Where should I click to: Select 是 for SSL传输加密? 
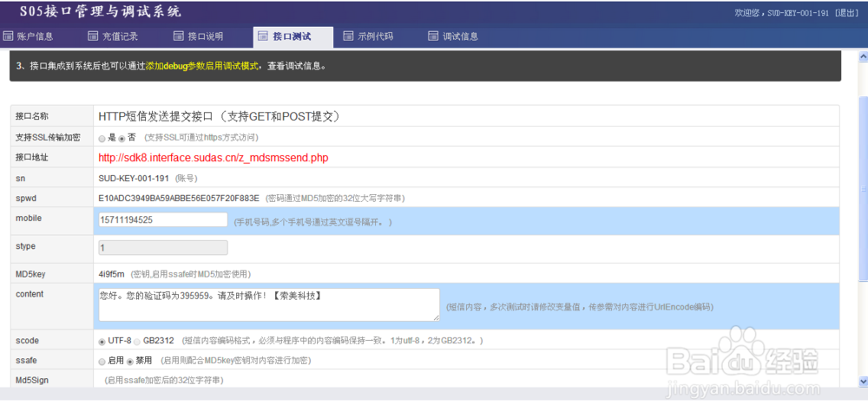pyautogui.click(x=102, y=138)
